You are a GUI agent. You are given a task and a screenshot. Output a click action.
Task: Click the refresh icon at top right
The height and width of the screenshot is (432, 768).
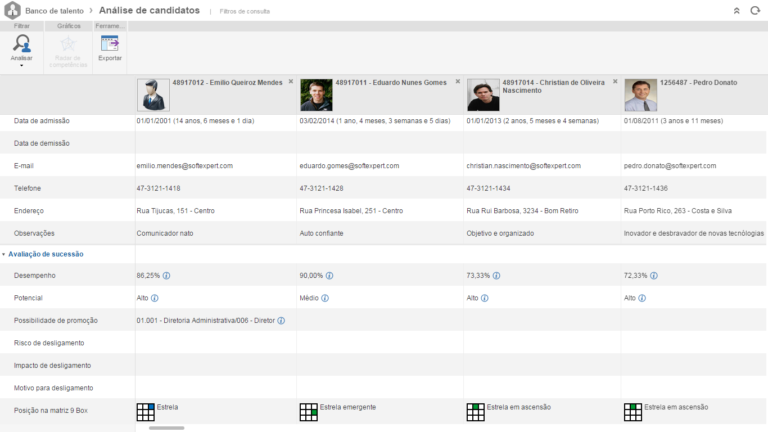click(755, 10)
